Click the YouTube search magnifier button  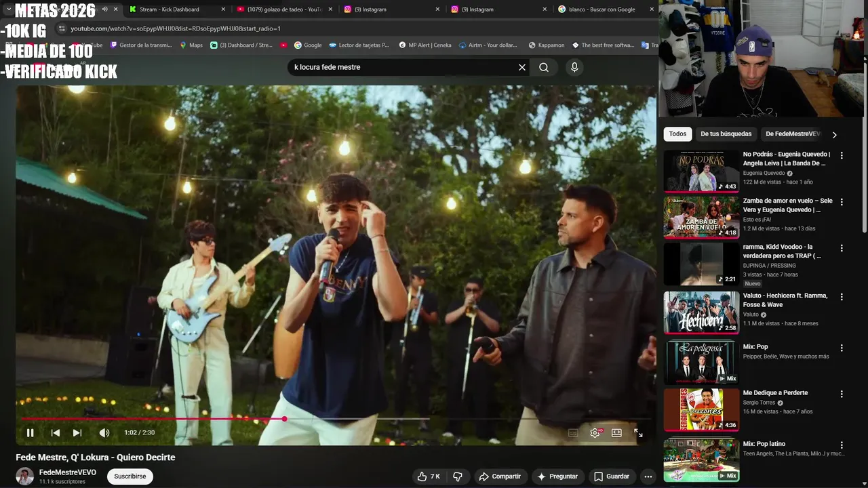(x=544, y=67)
